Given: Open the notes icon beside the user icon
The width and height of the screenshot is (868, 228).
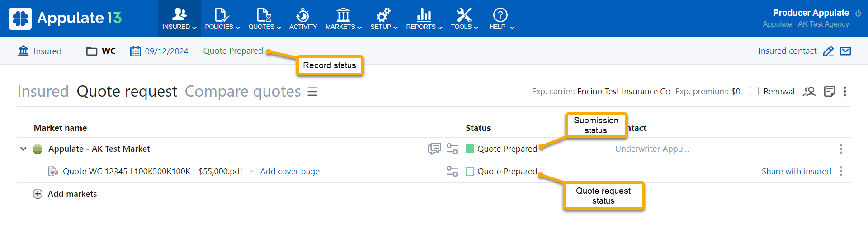Looking at the screenshot, I should [x=829, y=92].
